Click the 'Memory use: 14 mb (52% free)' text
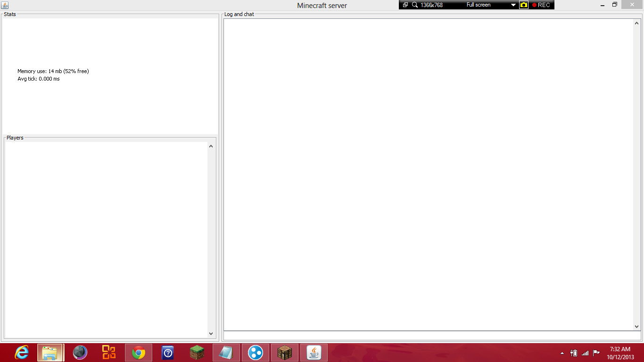This screenshot has height=362, width=644. click(x=53, y=71)
